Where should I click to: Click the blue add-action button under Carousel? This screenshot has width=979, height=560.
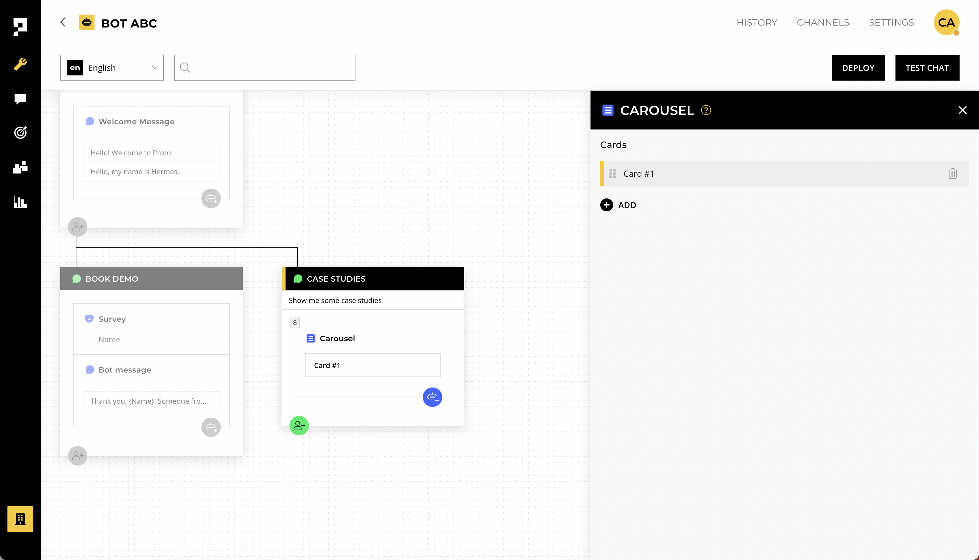(x=433, y=397)
